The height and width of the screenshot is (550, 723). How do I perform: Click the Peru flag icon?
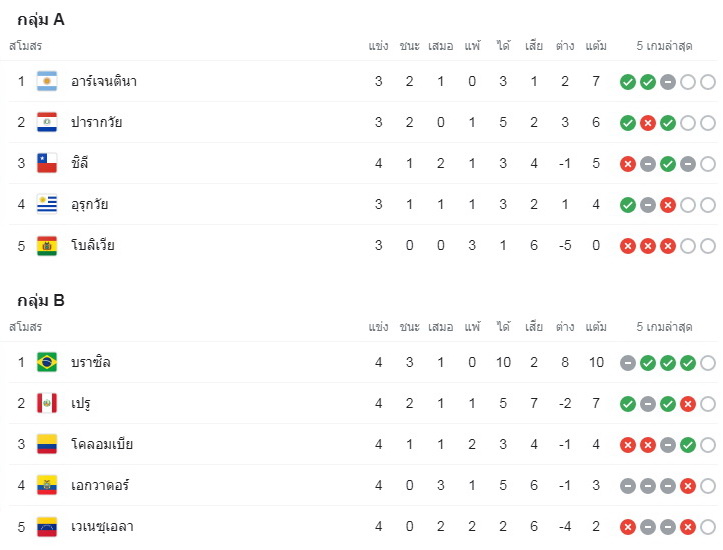(47, 403)
